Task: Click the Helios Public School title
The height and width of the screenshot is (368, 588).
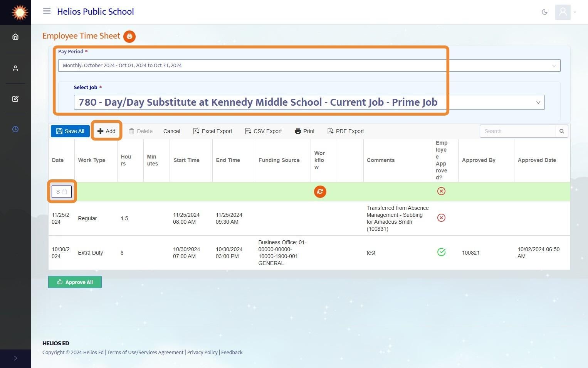Action: coord(96,12)
